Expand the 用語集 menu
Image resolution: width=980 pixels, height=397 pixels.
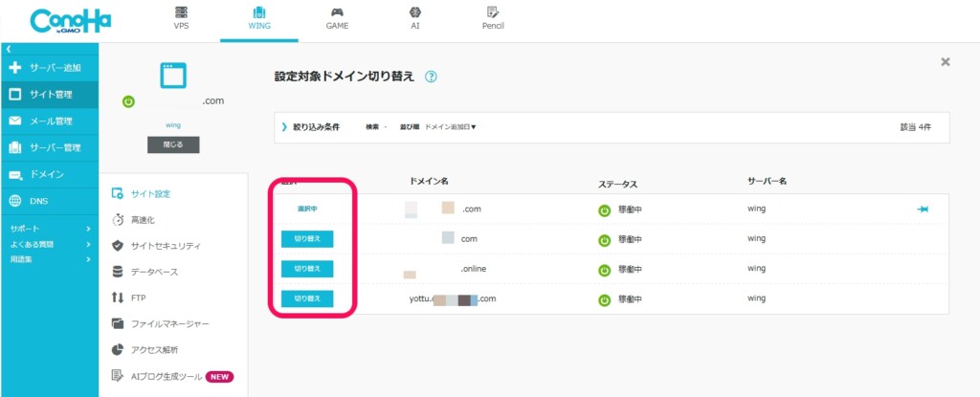click(x=50, y=259)
